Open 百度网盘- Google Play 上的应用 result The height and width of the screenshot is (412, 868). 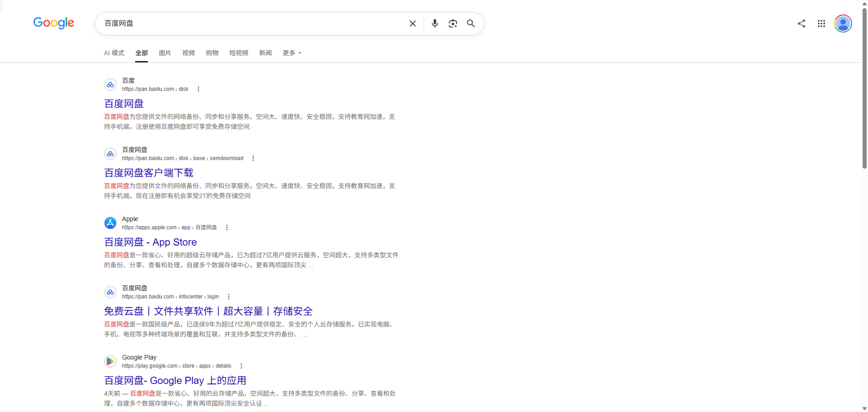pyautogui.click(x=175, y=380)
